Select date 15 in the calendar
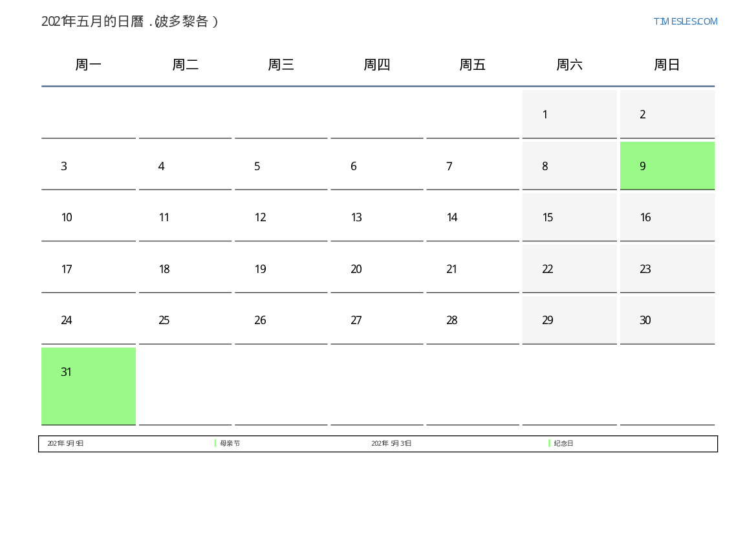756x535 pixels. (x=569, y=217)
